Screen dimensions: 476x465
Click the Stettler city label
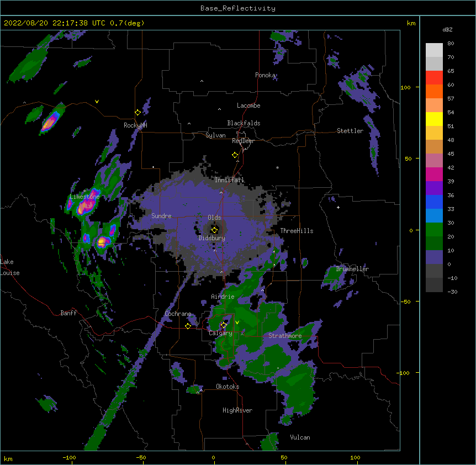tap(350, 131)
